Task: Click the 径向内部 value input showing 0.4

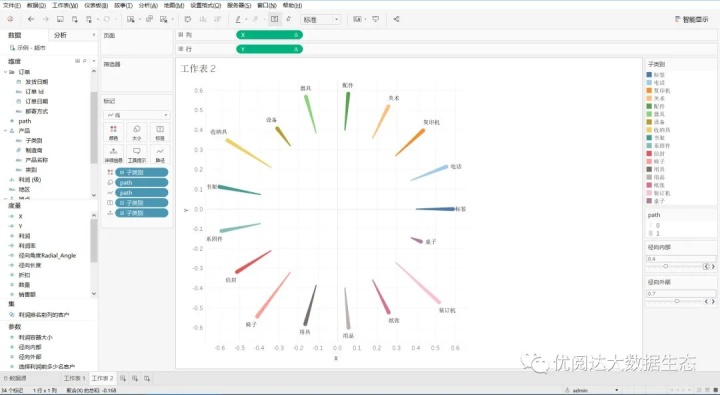Action: 681,259
